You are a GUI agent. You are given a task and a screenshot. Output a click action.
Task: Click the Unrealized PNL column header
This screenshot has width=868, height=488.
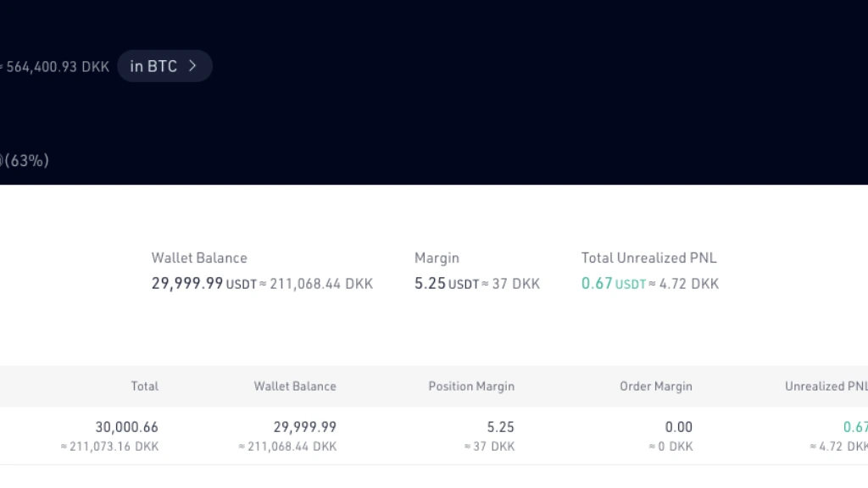826,386
